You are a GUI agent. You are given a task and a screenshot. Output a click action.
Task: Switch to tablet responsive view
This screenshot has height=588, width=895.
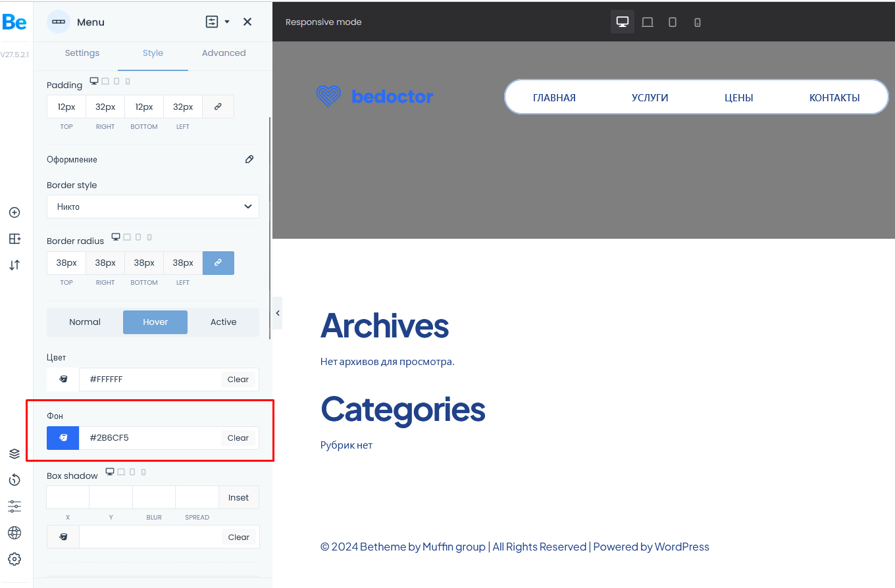click(x=673, y=22)
